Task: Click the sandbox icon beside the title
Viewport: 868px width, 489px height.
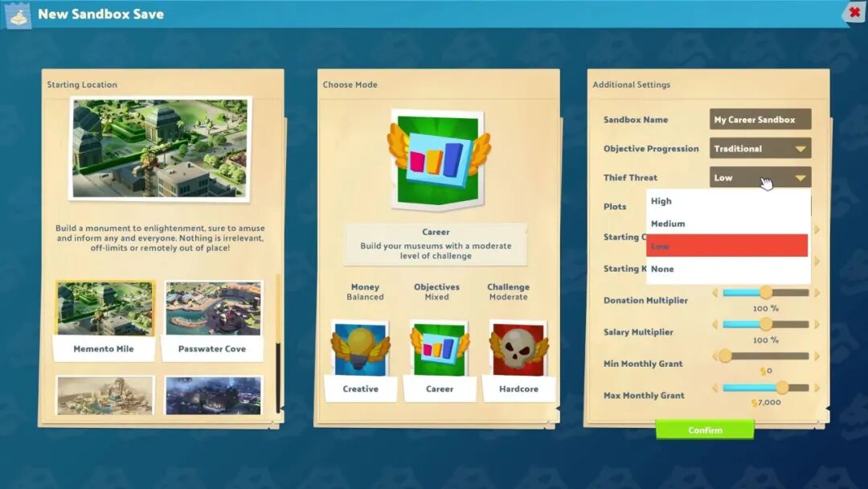Action: pos(18,15)
